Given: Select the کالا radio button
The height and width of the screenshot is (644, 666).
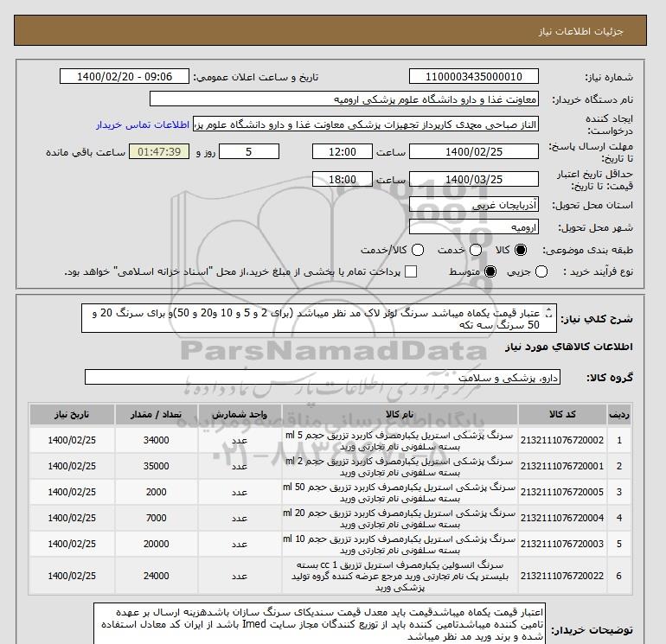Looking at the screenshot, I should [x=520, y=251].
